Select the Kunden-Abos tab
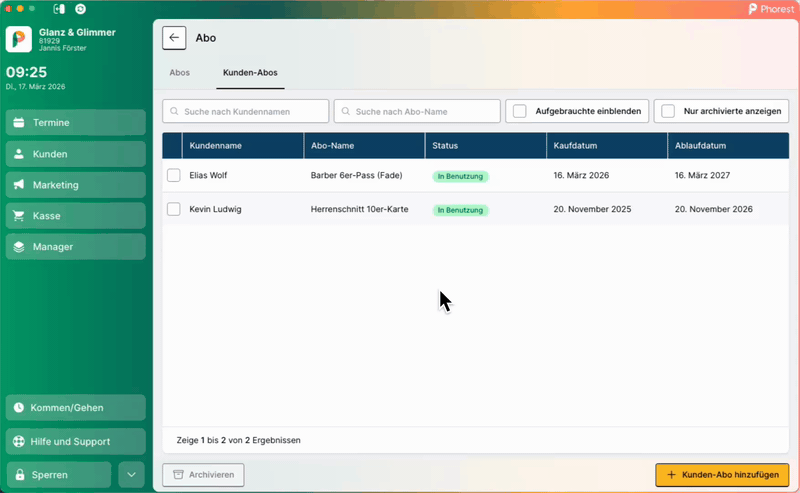Screen dimensions: 800x493 point(250,73)
